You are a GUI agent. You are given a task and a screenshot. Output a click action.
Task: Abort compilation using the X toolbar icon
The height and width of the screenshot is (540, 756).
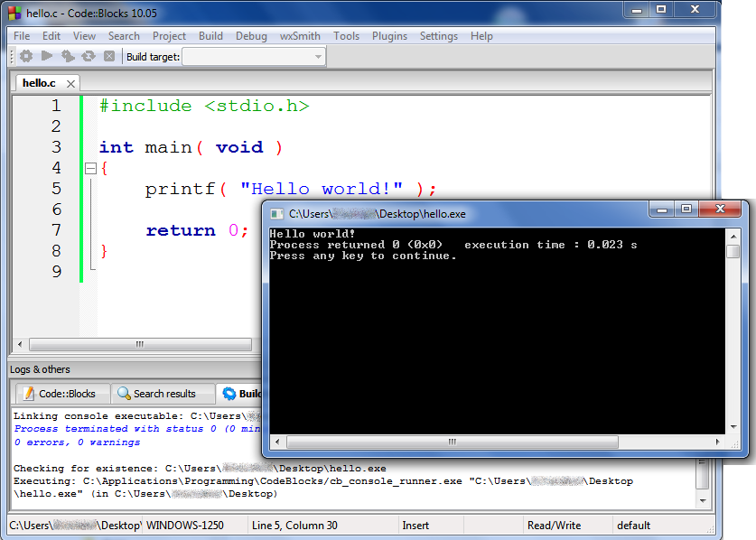109,56
